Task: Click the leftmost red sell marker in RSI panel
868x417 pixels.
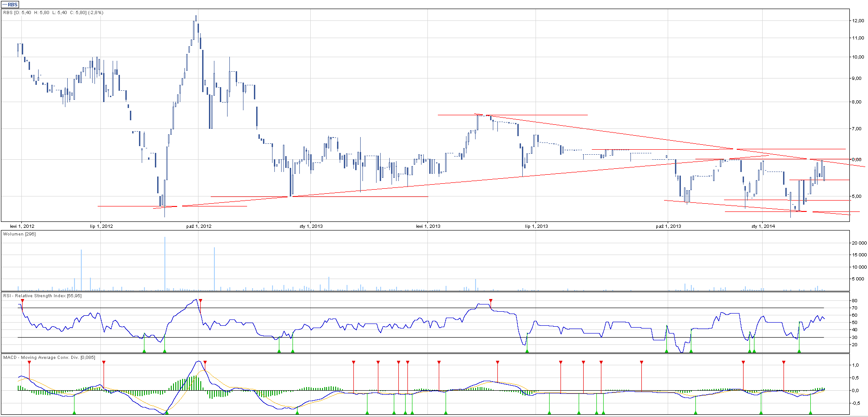Action: pyautogui.click(x=22, y=301)
